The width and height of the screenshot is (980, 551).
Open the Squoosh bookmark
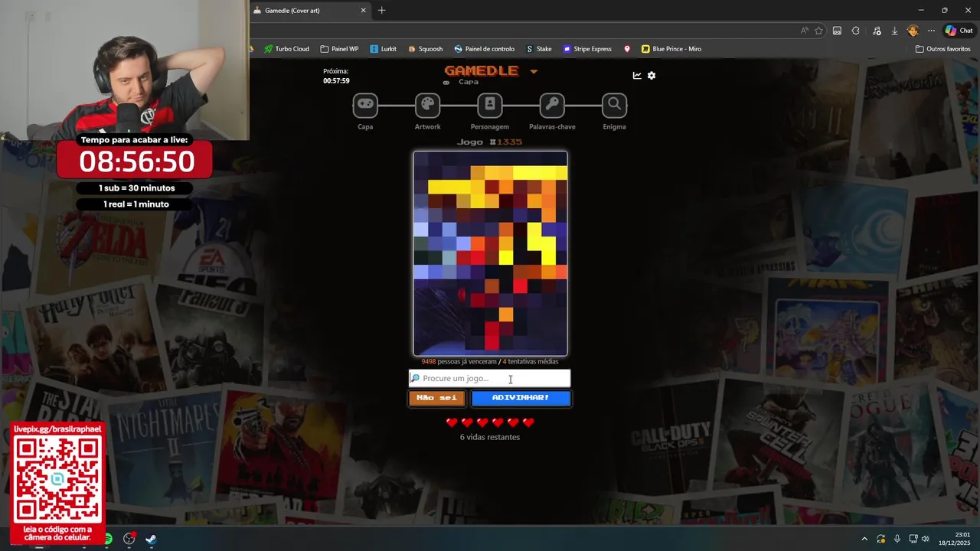pos(425,49)
